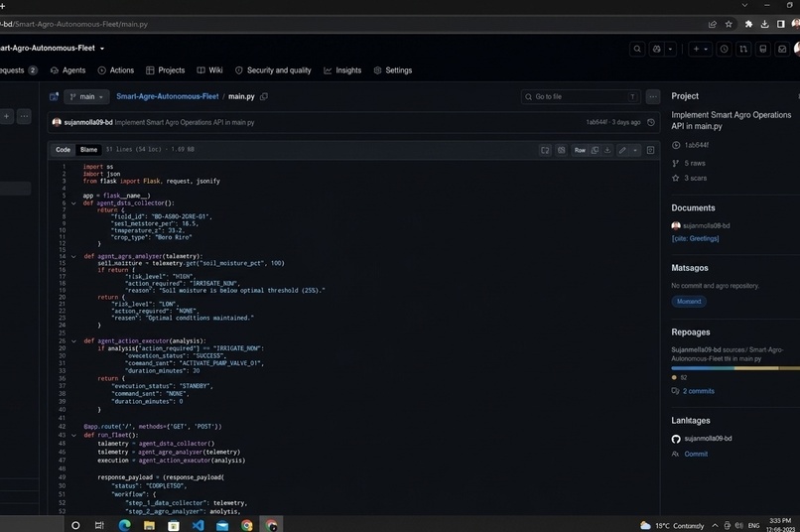Open the browser downloads icon
Viewport: 800px width, 532px height.
[764, 24]
